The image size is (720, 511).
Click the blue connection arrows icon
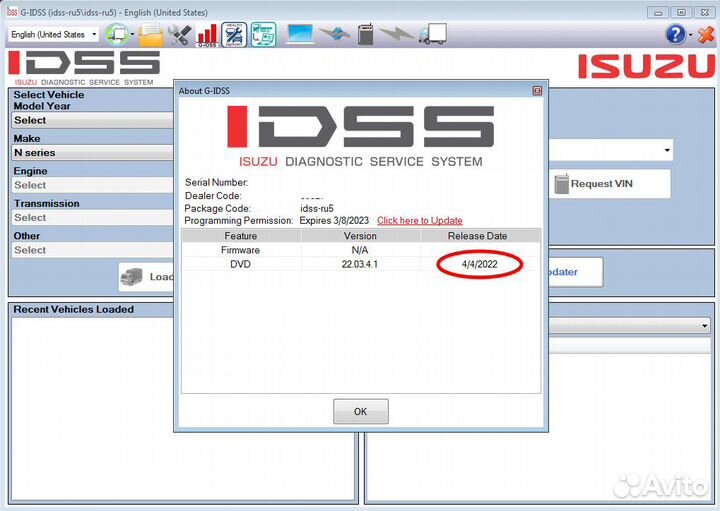(x=335, y=34)
